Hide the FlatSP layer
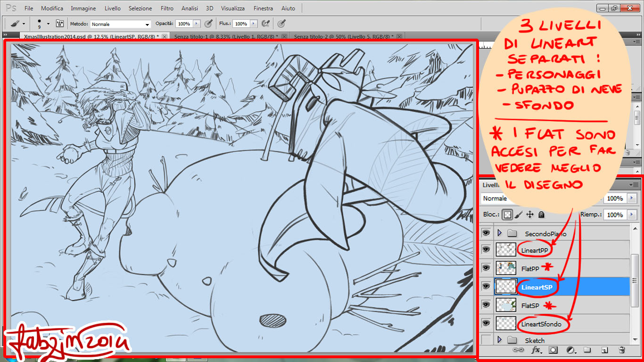This screenshot has height=362, width=644. [486, 305]
